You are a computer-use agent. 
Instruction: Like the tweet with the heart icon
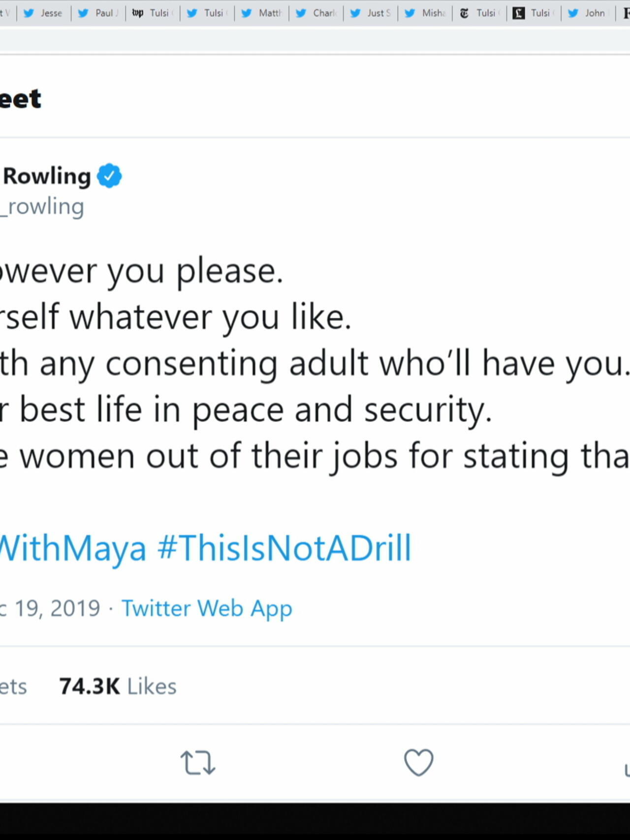[418, 762]
